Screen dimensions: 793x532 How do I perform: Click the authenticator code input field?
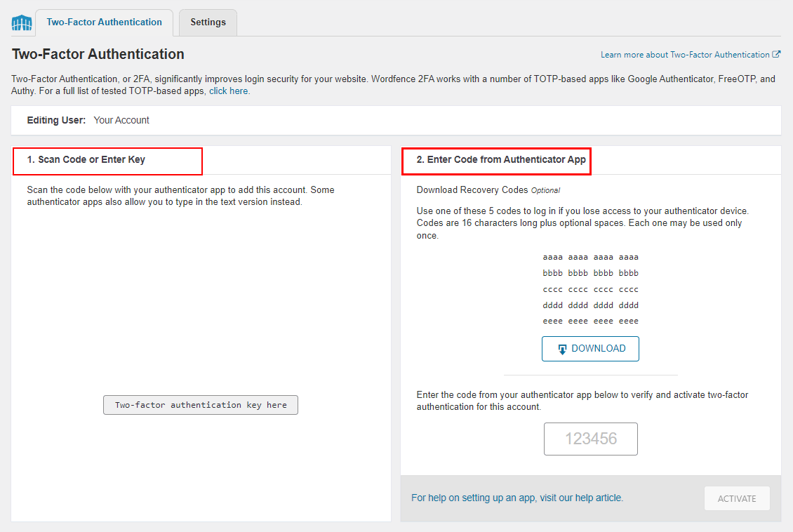coord(590,439)
